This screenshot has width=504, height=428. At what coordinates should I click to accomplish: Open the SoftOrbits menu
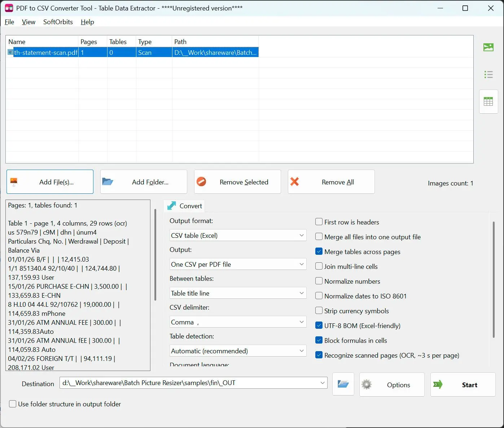[x=58, y=22]
